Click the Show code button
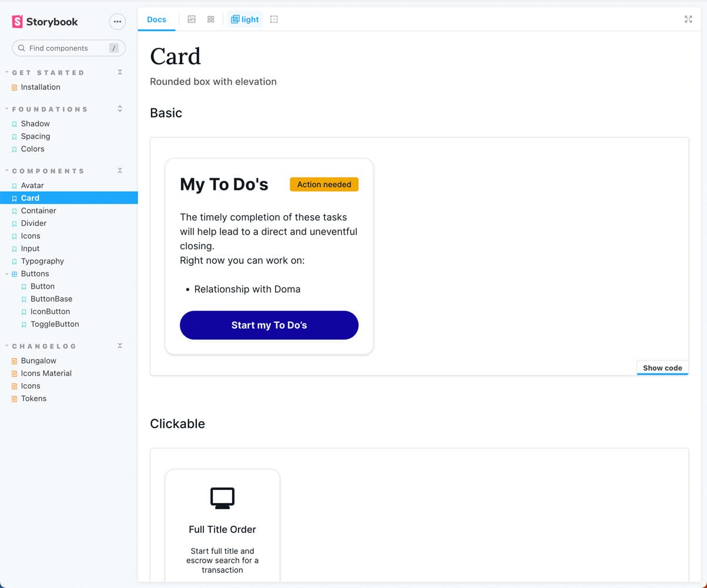This screenshot has height=588, width=707. pos(662,368)
